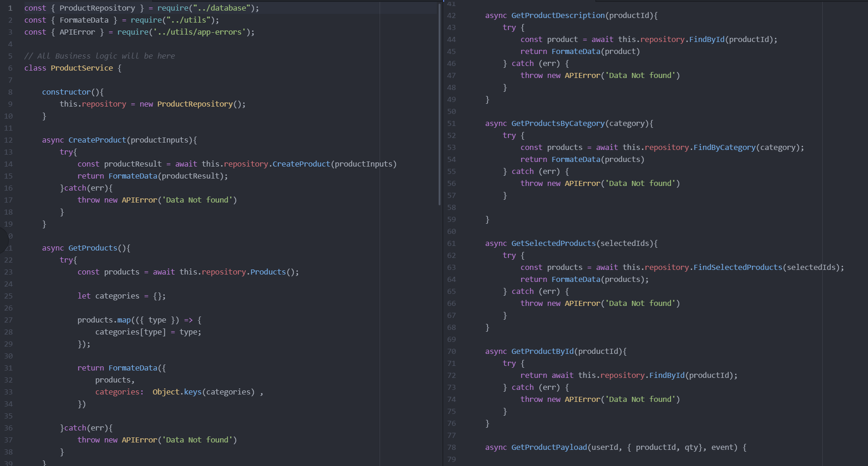Screen dimensions: 868x466
Task: Click line number 27 in left gutter
Action: [x=9, y=320]
